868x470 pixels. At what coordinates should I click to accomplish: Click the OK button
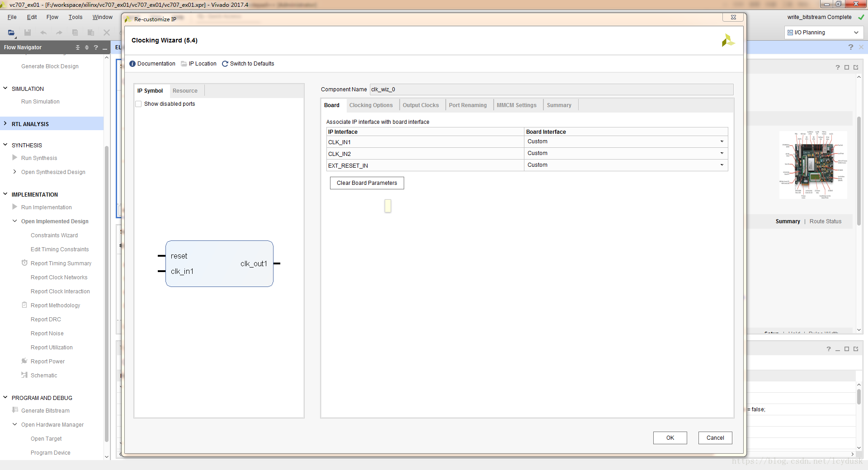[670, 438]
